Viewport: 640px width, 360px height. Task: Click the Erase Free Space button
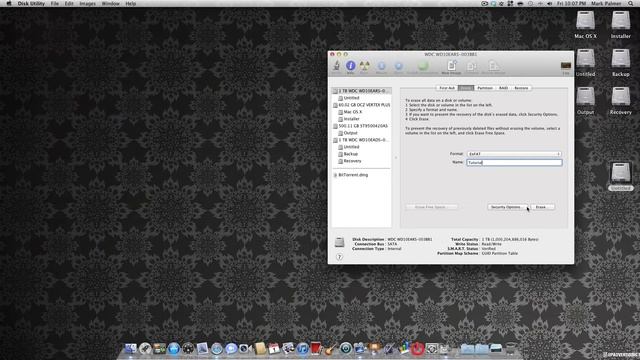[432, 207]
